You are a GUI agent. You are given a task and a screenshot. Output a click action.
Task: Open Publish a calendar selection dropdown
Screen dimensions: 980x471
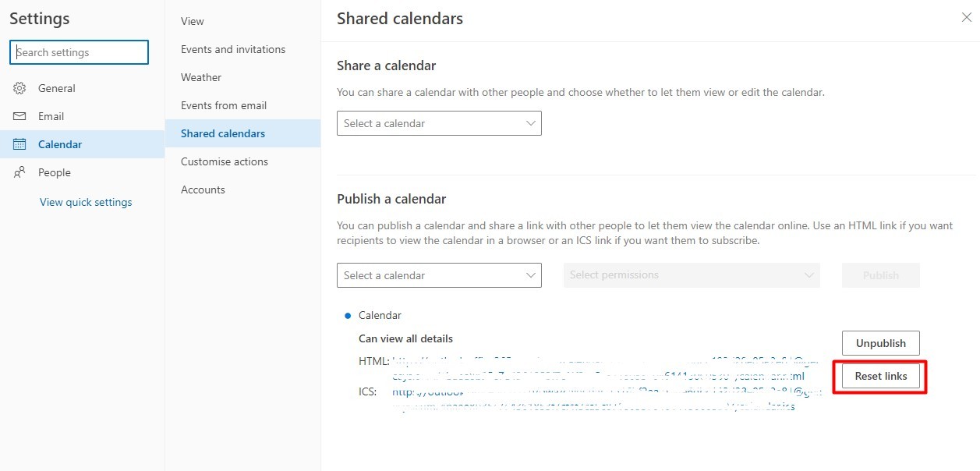(x=439, y=275)
